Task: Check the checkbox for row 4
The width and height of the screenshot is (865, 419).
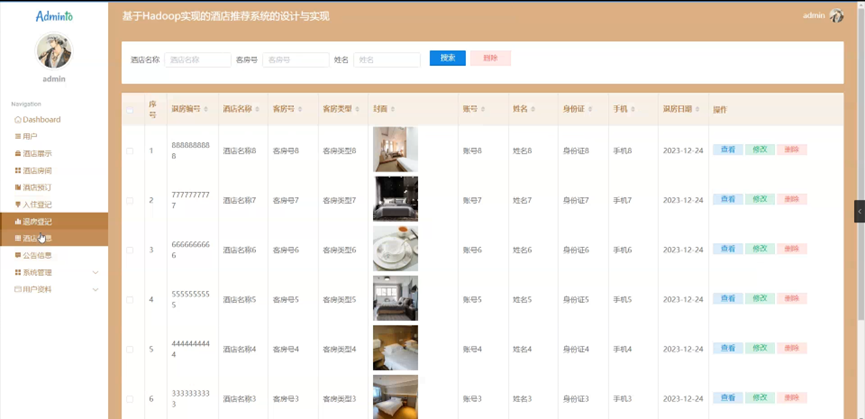Action: (x=130, y=299)
